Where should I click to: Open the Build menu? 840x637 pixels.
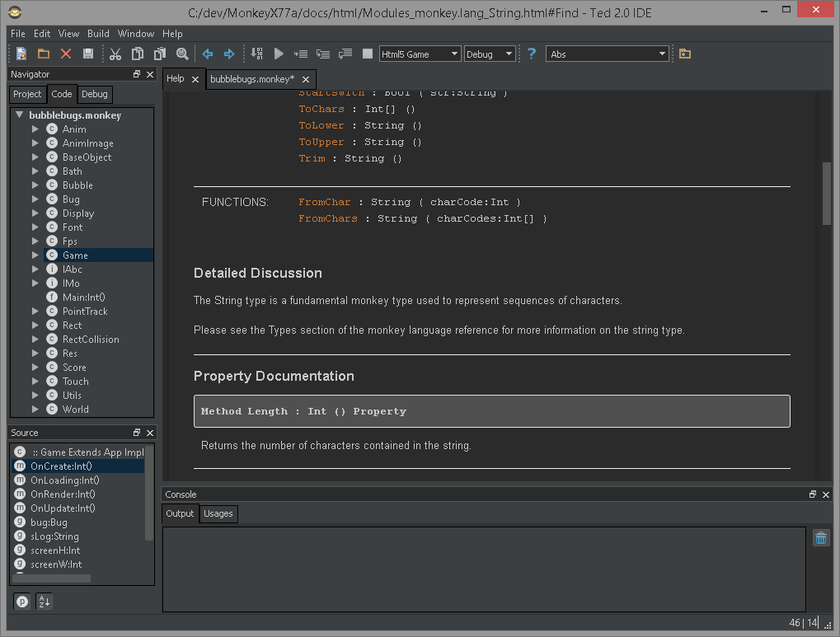click(x=98, y=34)
